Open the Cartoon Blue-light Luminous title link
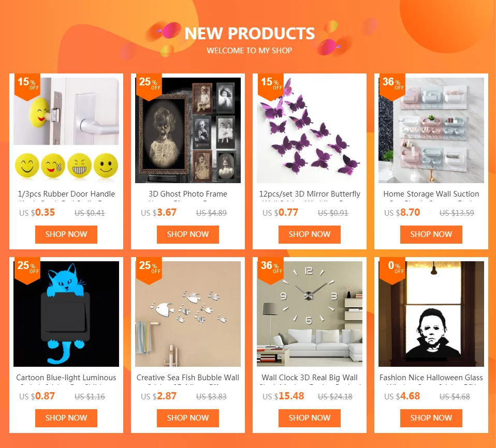Screen dimensions: 496x448 (x=66, y=378)
